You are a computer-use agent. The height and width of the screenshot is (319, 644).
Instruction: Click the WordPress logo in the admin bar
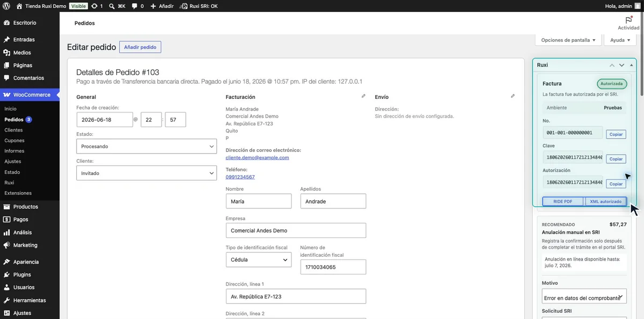(x=6, y=6)
